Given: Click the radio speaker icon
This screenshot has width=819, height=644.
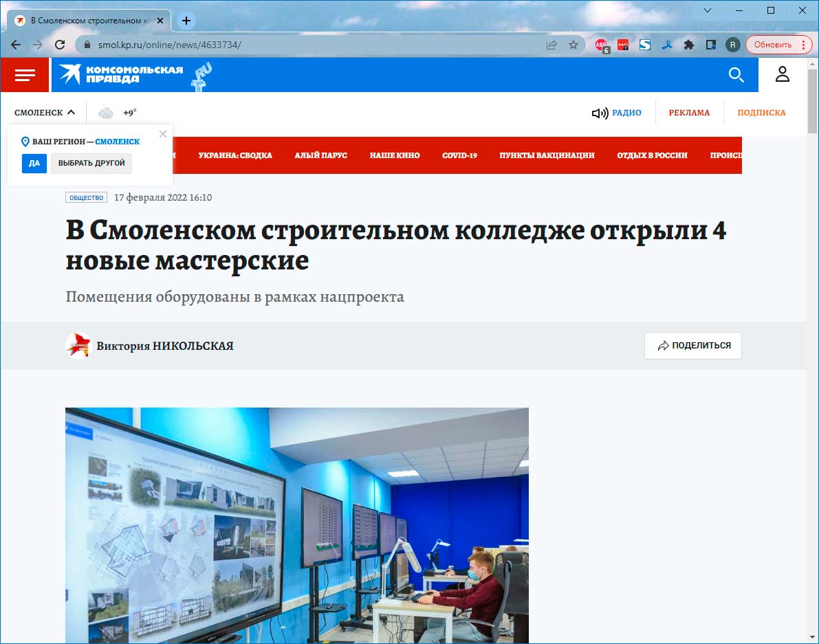Looking at the screenshot, I should [x=600, y=113].
